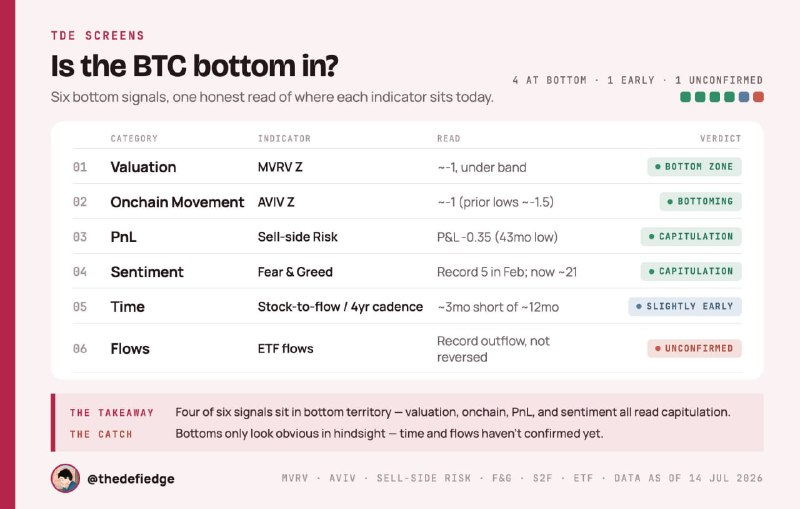Select the BOTTOM ZONE verdict badge
Screen dimensions: 800x509
click(x=694, y=167)
